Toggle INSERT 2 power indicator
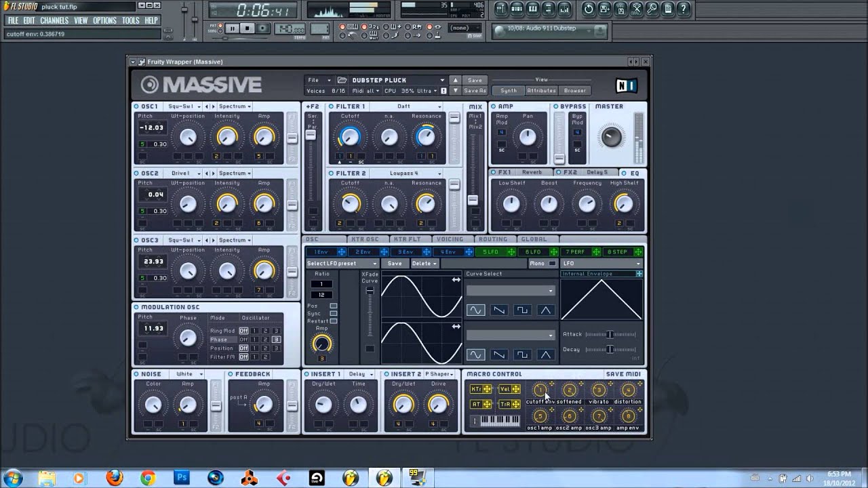This screenshot has width=868, height=488. (x=387, y=374)
